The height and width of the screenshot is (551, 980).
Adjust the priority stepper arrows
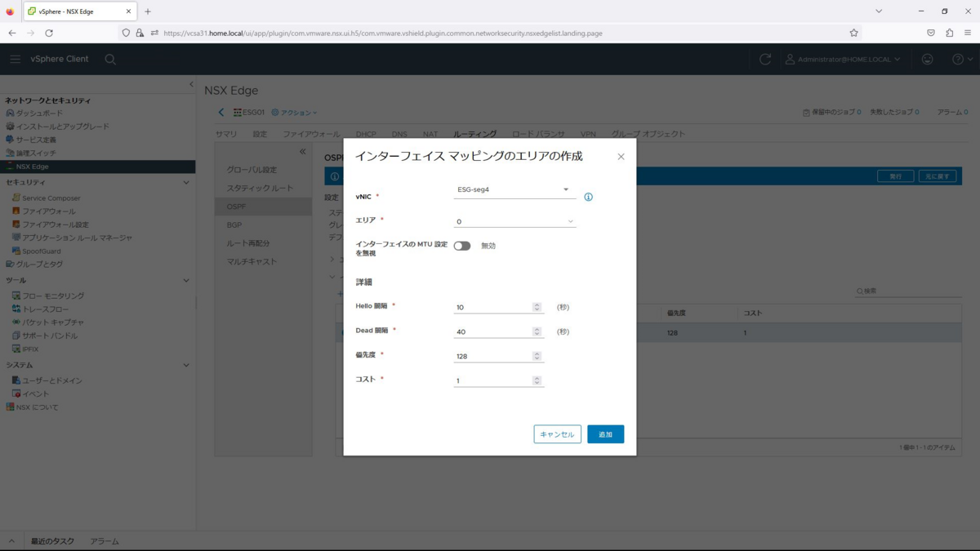pos(537,357)
